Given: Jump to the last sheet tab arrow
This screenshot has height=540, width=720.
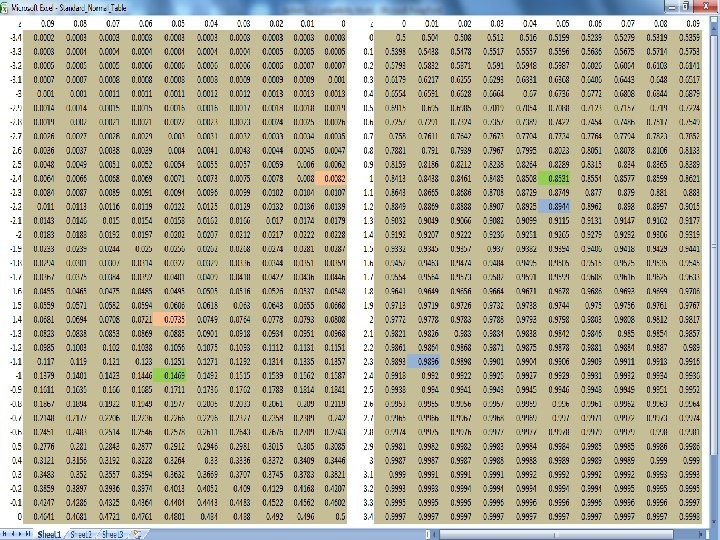Looking at the screenshot, I should [28, 534].
